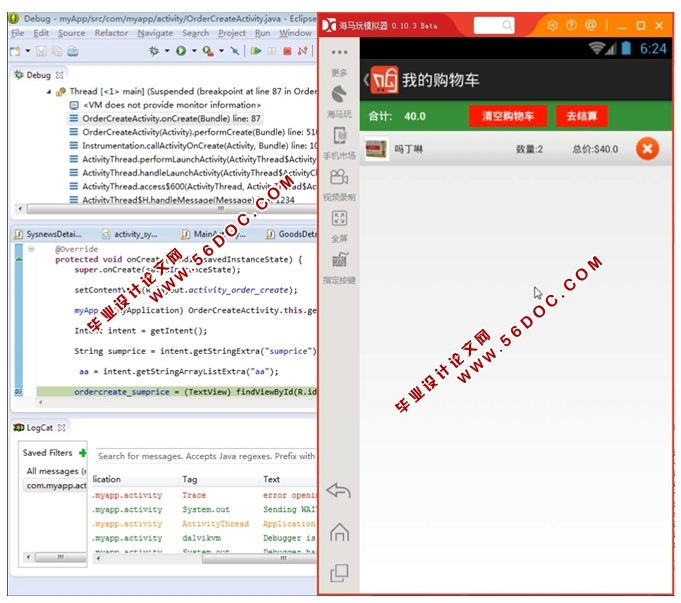Image resolution: width=681 pixels, height=603 pixels.
Task: Click the 视频录制 video record icon
Action: pos(339,177)
